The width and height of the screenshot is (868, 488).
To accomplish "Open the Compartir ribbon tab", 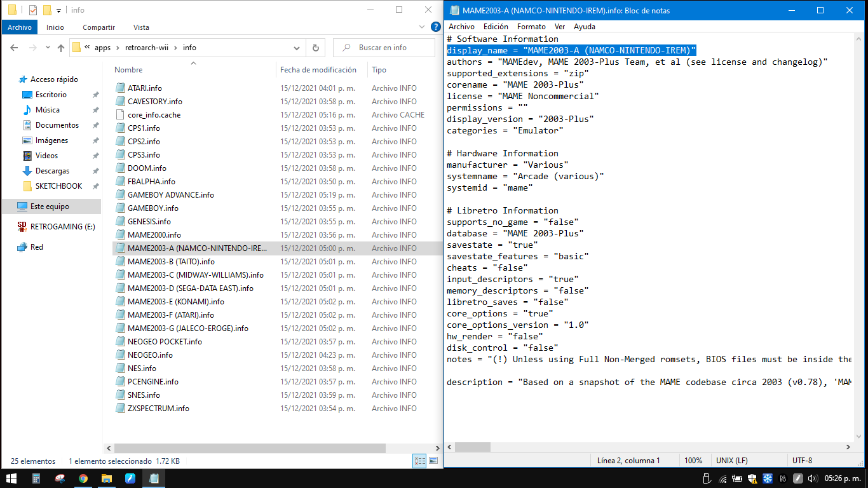I will 99,27.
